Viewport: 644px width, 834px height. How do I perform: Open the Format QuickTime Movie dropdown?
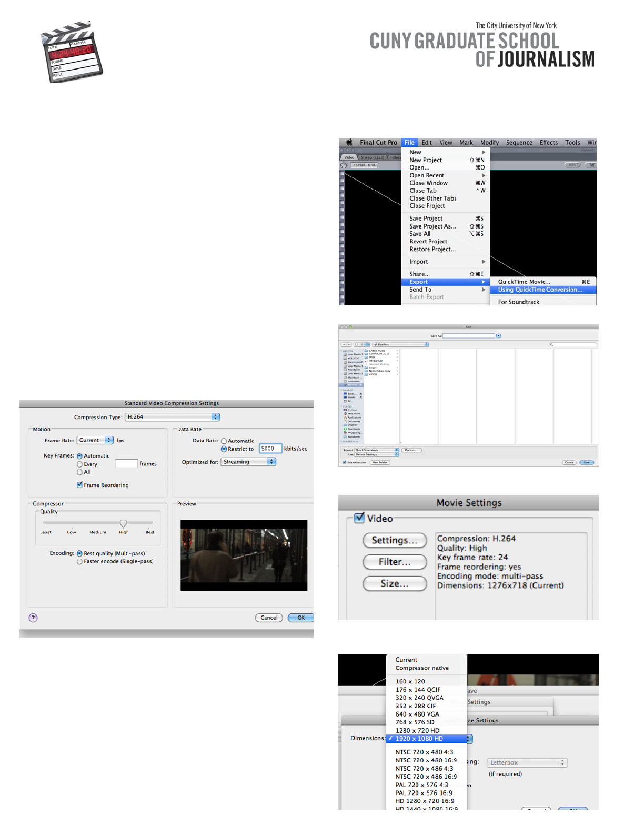point(377,450)
